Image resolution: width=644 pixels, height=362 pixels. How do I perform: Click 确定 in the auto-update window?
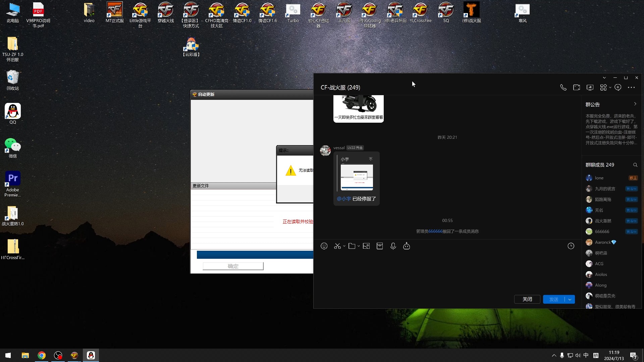233,266
